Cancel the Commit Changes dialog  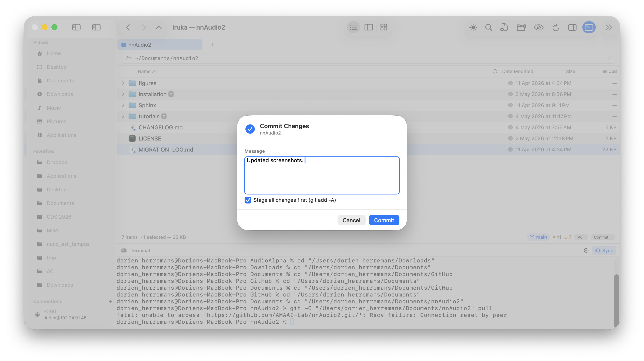(351, 220)
